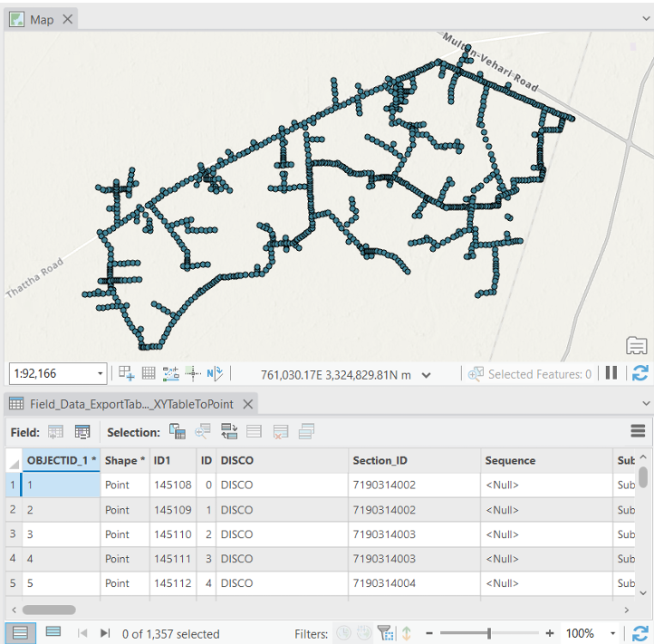This screenshot has width=654, height=644.
Task: Click the ID column header
Action: [x=206, y=460]
